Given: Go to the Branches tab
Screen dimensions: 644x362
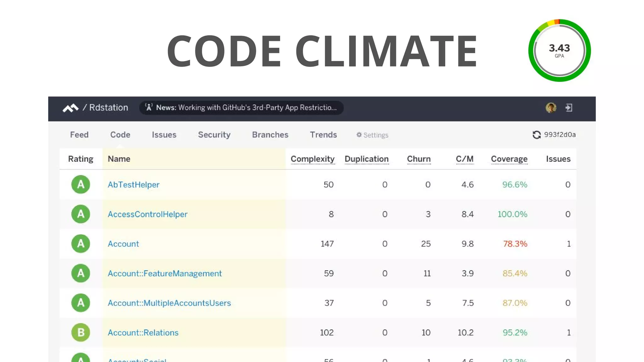Looking at the screenshot, I should tap(270, 135).
